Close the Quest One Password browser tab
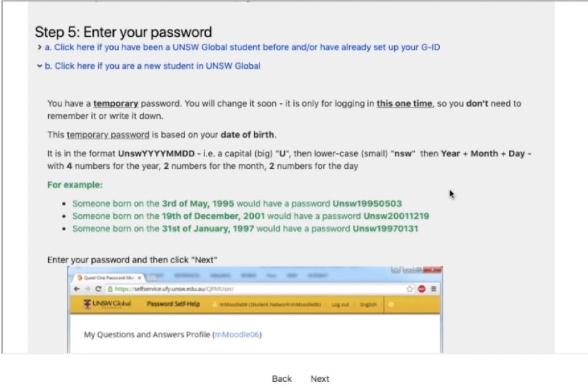Viewport: 588px width, 390px height. click(x=139, y=277)
